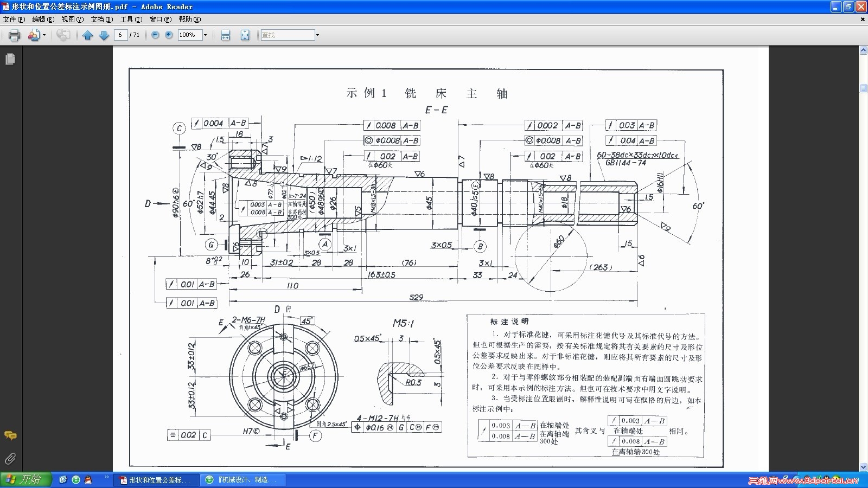Open the Pages panel icon in the sidebar
The image size is (868, 488).
10,59
